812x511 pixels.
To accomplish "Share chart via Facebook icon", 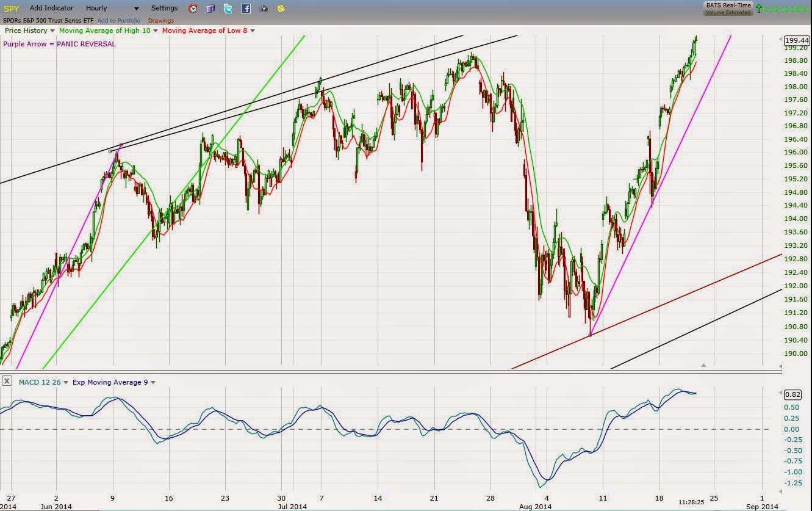I will tap(245, 9).
